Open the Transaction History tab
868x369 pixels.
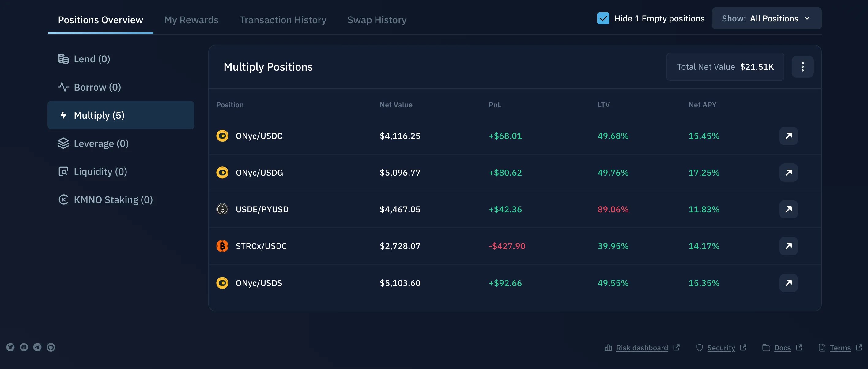(283, 20)
